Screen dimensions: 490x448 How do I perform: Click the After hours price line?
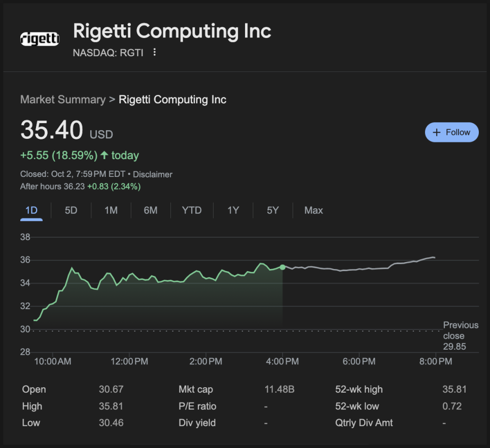pyautogui.click(x=80, y=186)
